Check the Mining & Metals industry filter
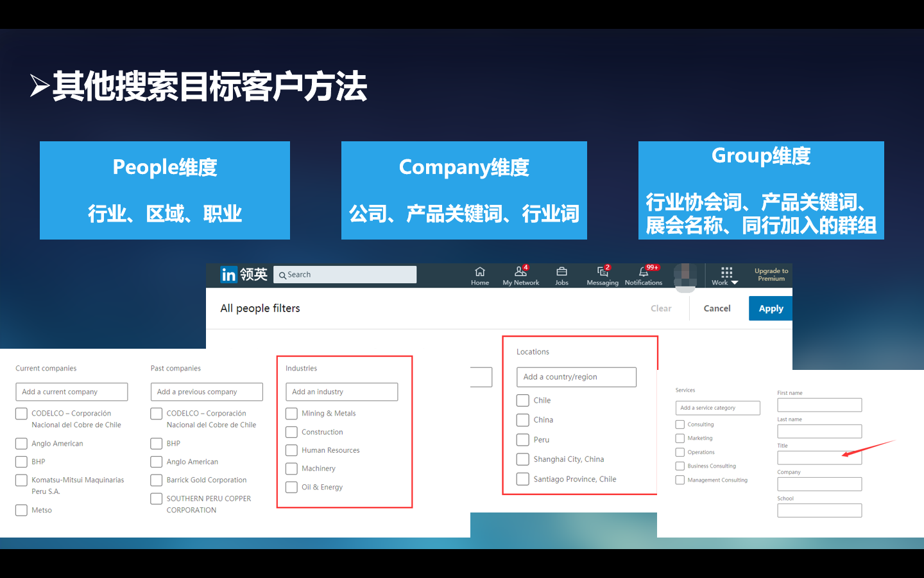Viewport: 924px width, 578px height. pos(291,413)
